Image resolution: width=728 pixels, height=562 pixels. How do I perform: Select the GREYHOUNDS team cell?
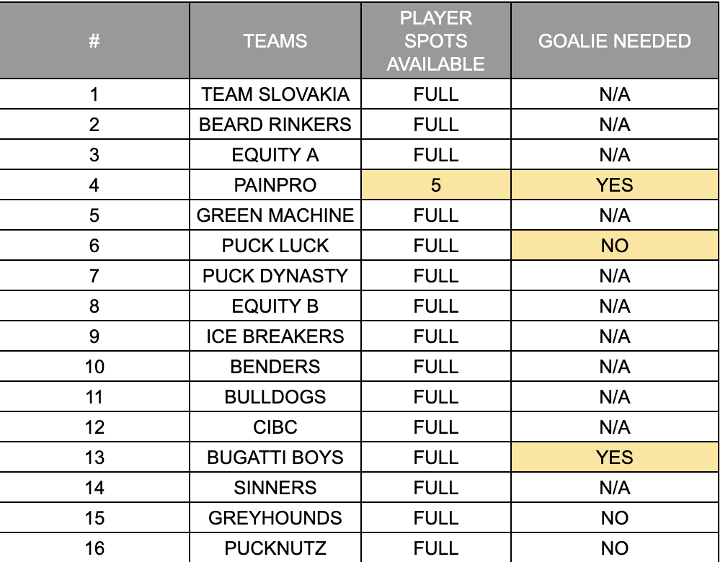pyautogui.click(x=275, y=518)
